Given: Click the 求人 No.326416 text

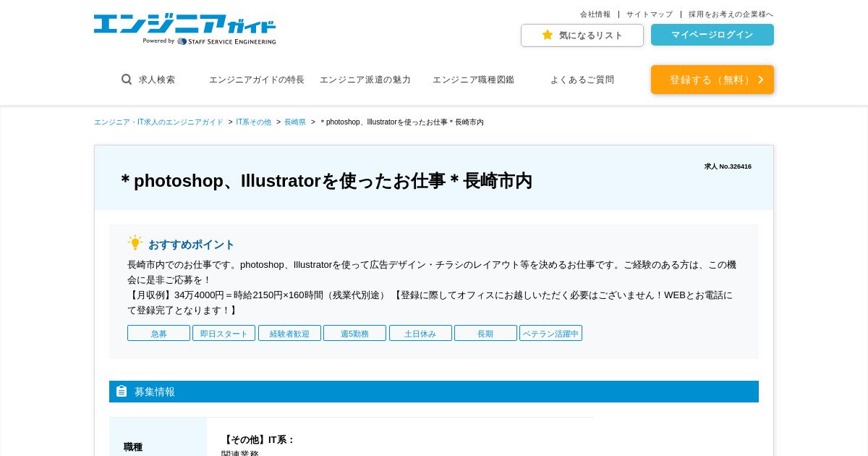Looking at the screenshot, I should [x=728, y=166].
